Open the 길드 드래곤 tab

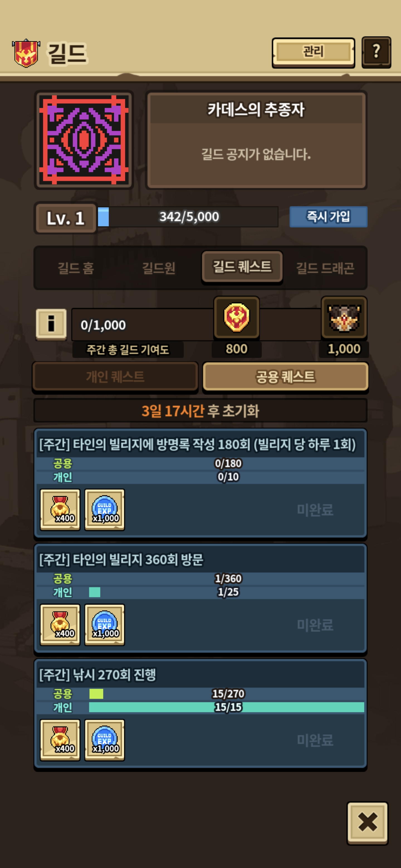tap(325, 268)
